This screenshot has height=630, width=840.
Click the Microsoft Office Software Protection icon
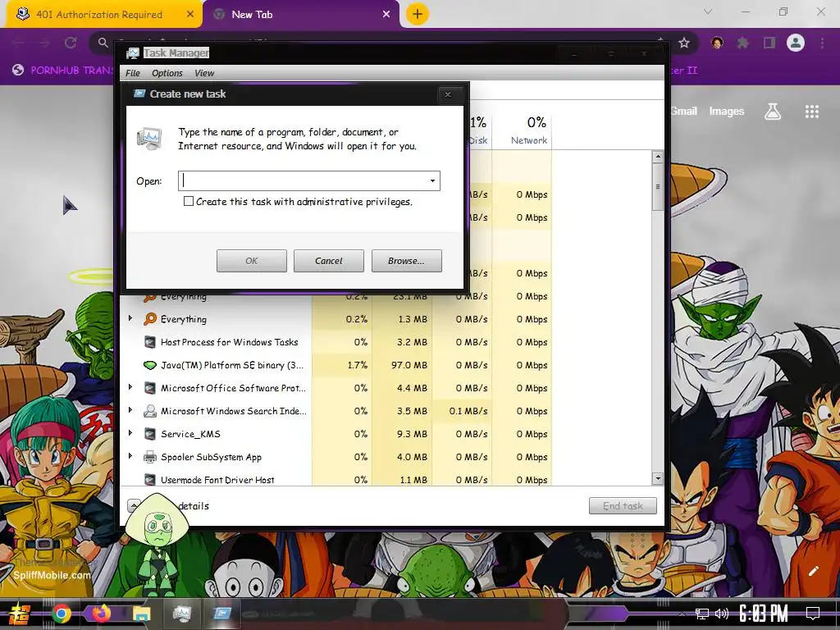click(x=150, y=388)
